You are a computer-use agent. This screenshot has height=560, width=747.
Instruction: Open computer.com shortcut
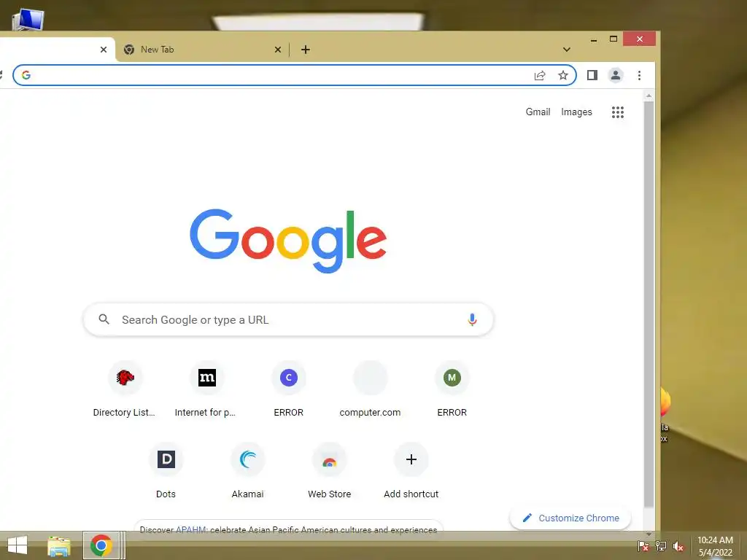tap(370, 389)
